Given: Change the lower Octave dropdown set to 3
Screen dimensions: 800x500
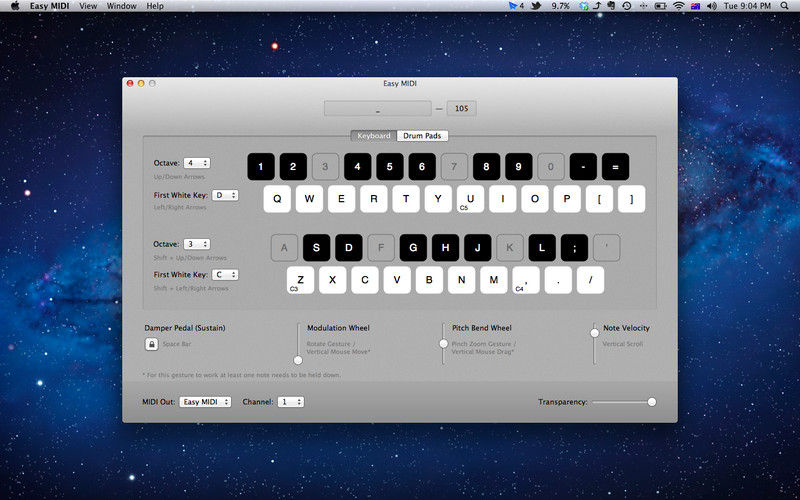Looking at the screenshot, I should (x=197, y=244).
